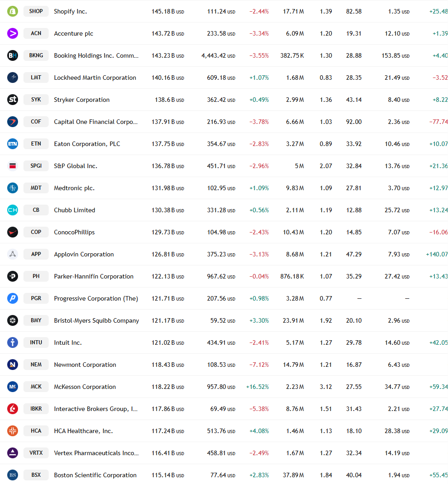This screenshot has height=484, width=448.
Task: Open the Applovin Corporation link
Action: 84,254
